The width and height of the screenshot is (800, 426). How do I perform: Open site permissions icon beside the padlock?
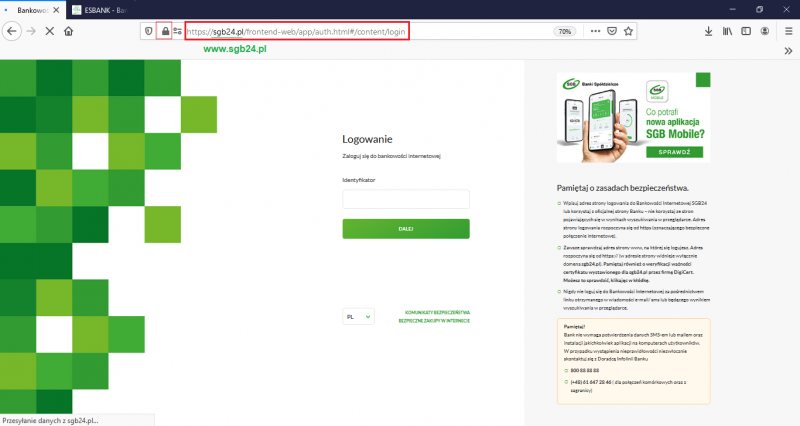[x=178, y=31]
